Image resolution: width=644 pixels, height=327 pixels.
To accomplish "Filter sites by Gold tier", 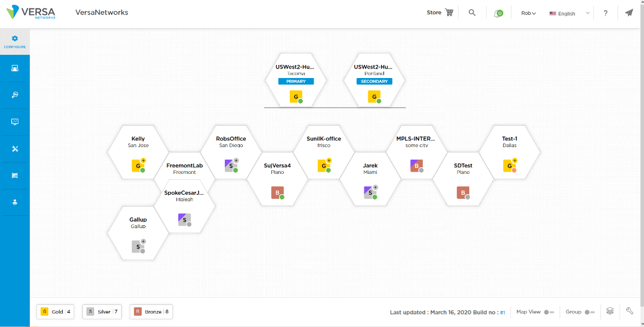I will coord(55,312).
